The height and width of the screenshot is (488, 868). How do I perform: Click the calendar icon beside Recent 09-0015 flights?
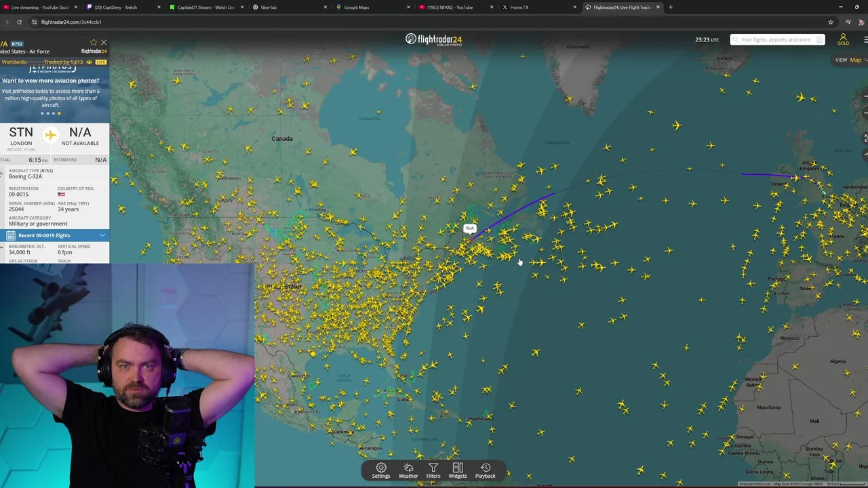pos(11,235)
